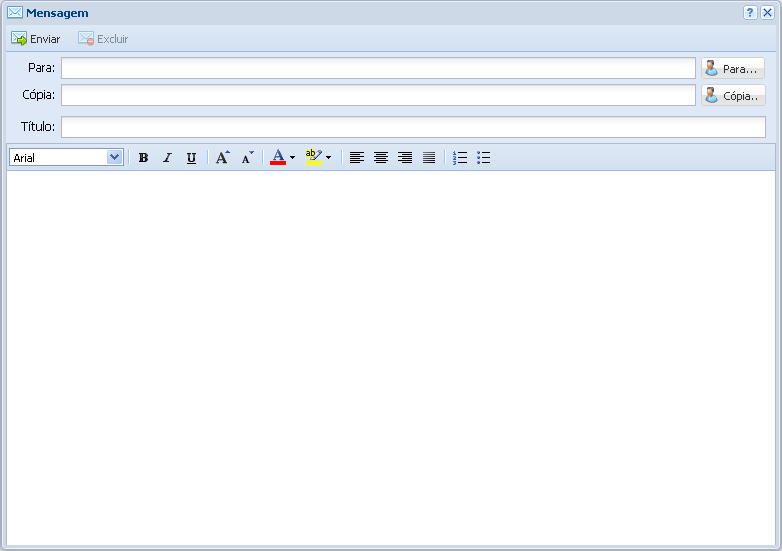The width and height of the screenshot is (782, 551).
Task: Align text to the right
Action: pos(404,158)
